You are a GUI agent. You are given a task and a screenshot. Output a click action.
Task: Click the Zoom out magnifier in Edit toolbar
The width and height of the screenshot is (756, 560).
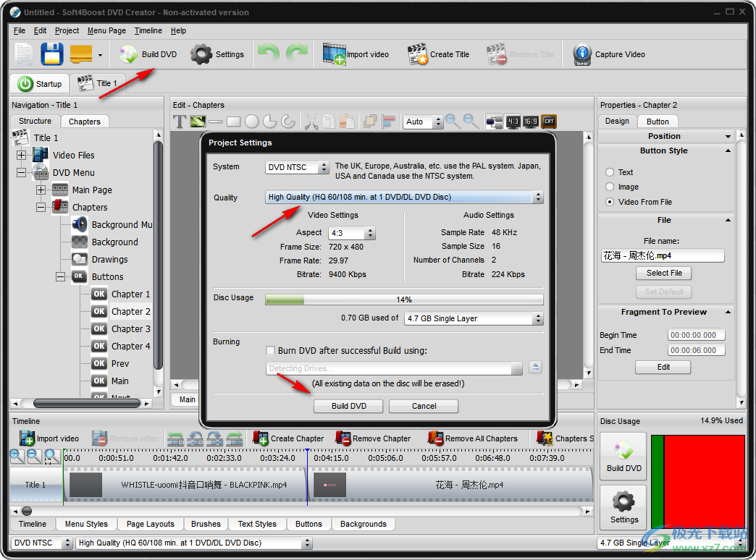click(471, 122)
